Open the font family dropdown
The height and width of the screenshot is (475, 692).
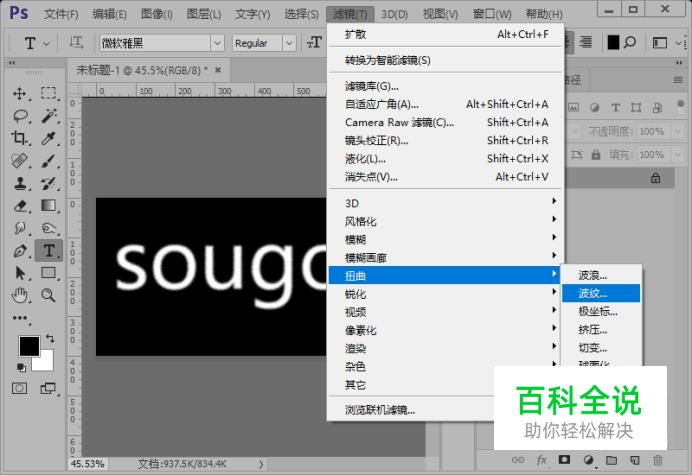point(217,43)
